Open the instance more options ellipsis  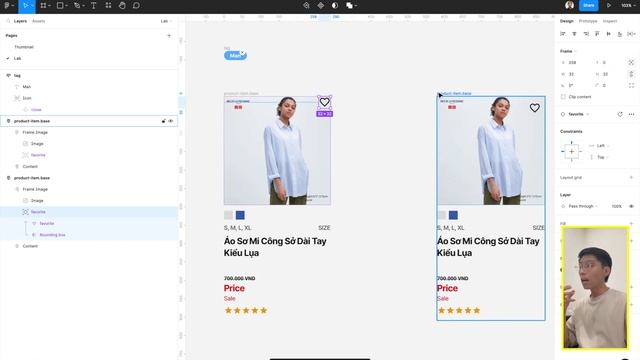(631, 114)
